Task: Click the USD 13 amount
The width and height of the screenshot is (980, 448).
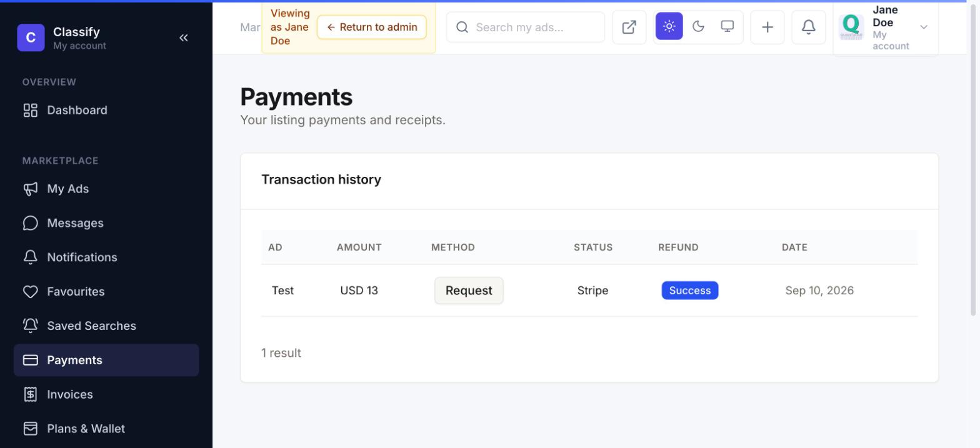Action: 359,291
